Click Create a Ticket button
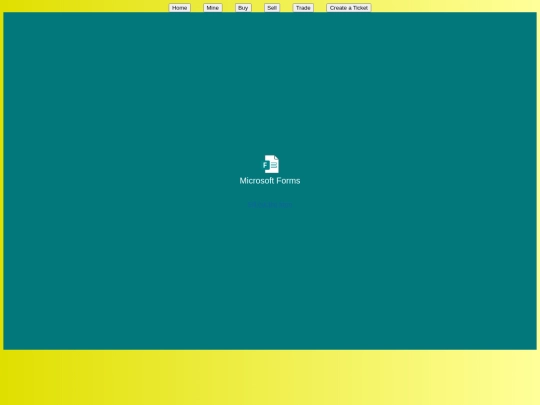 [x=349, y=8]
